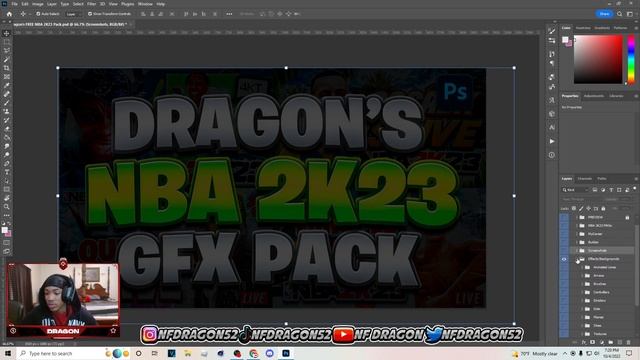Viewport: 640px width, 360px height.
Task: Click the foreground color swatch in toolbar
Action: 5,231
